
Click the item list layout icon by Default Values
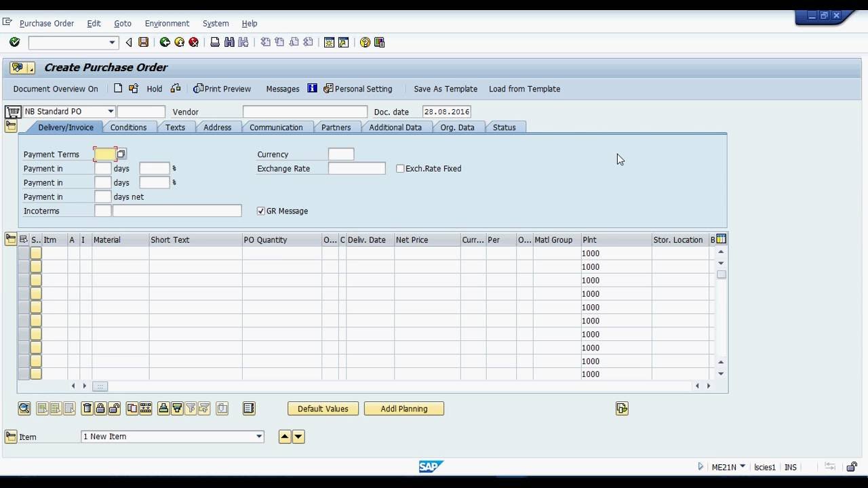click(x=249, y=409)
